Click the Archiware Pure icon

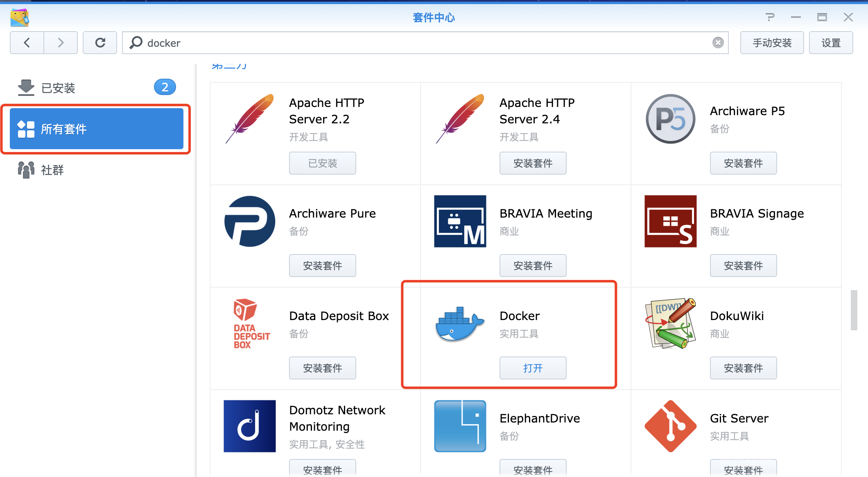[x=250, y=221]
